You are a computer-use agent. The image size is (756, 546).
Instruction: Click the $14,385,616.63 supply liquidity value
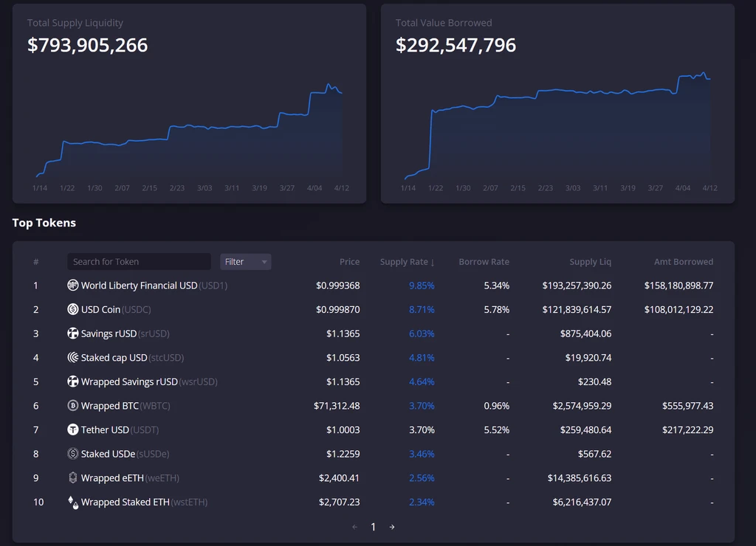(580, 478)
